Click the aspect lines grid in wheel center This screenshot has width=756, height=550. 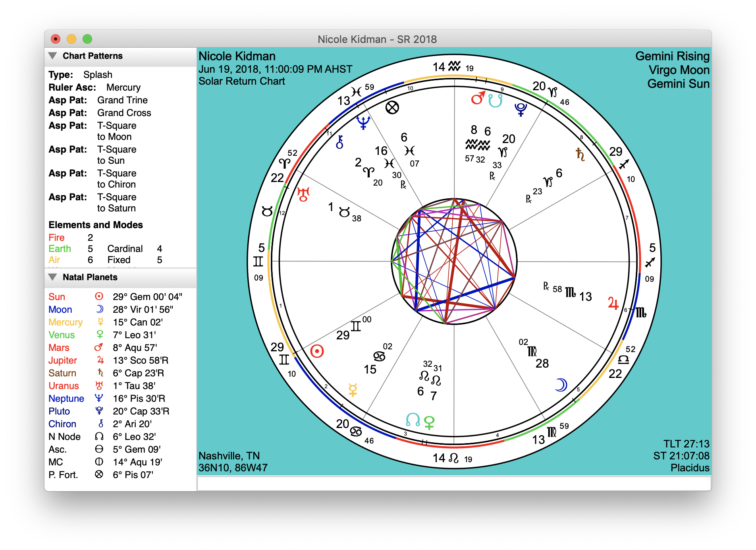[x=454, y=261]
